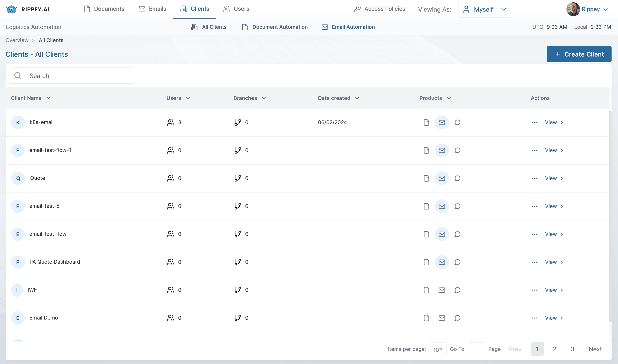Click the Rippey.AI robot logo
Viewport: 618px width, 364px height.
(11, 9)
